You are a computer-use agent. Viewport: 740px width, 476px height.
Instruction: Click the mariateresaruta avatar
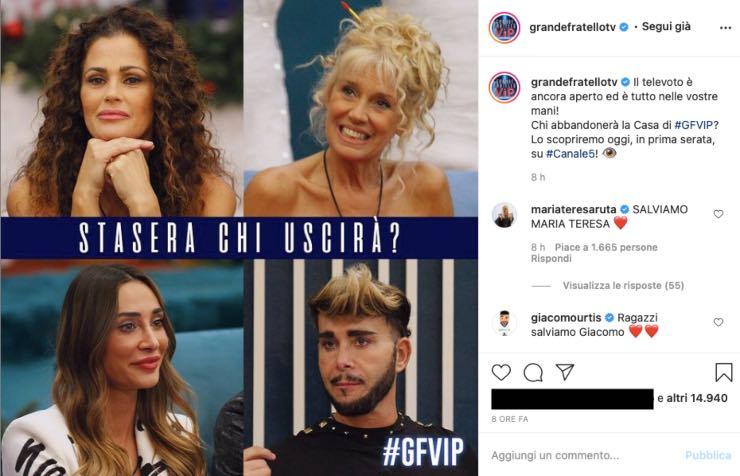504,216
